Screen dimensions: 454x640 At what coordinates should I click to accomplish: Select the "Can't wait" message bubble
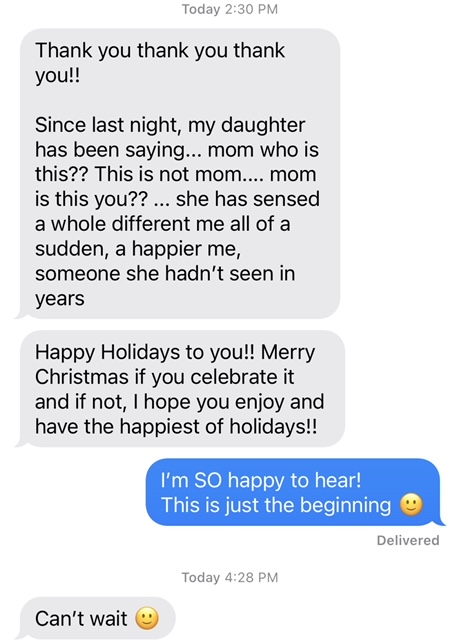click(96, 618)
